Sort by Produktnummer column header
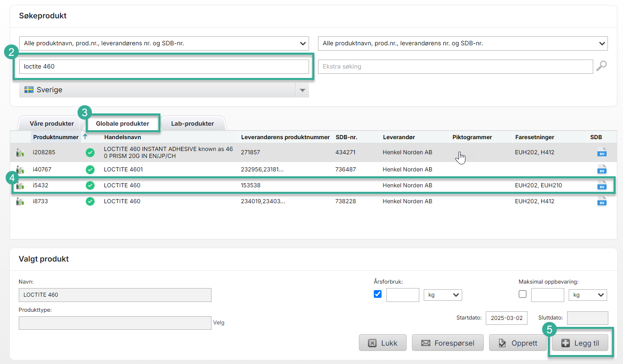623x364 pixels. (x=56, y=137)
